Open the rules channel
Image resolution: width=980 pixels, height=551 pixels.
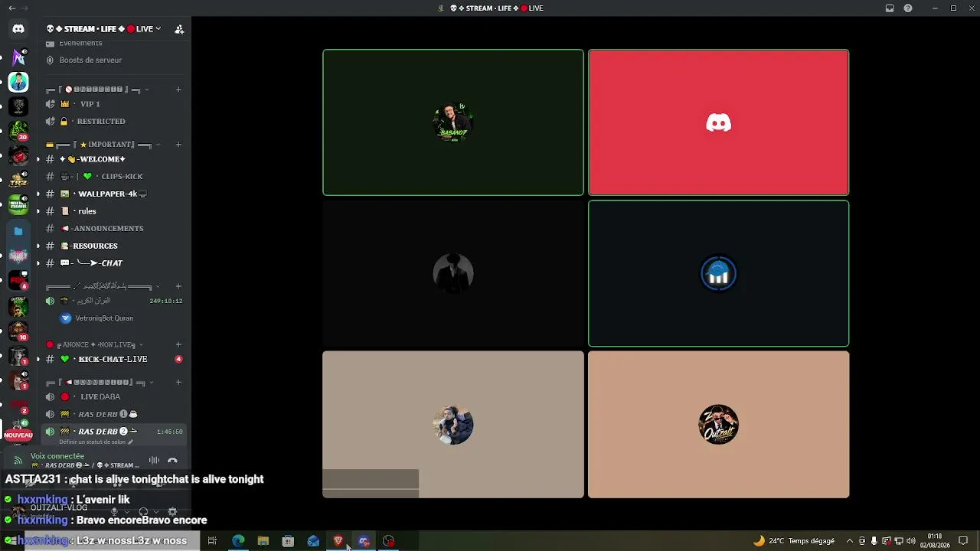(113, 211)
